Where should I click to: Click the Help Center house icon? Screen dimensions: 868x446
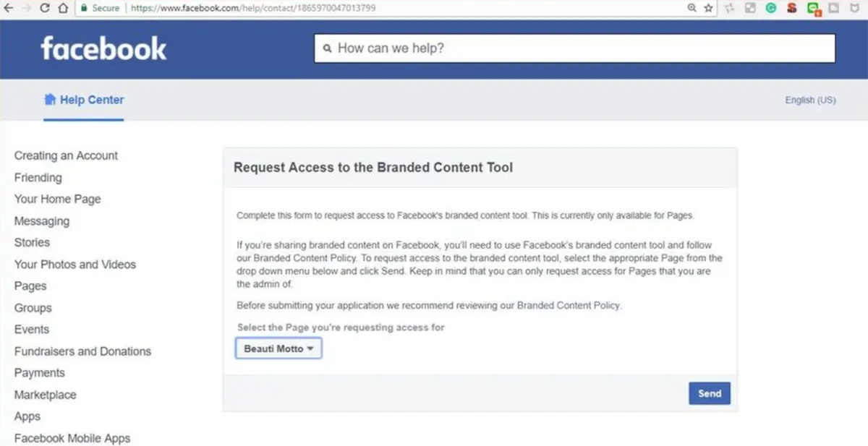point(51,99)
